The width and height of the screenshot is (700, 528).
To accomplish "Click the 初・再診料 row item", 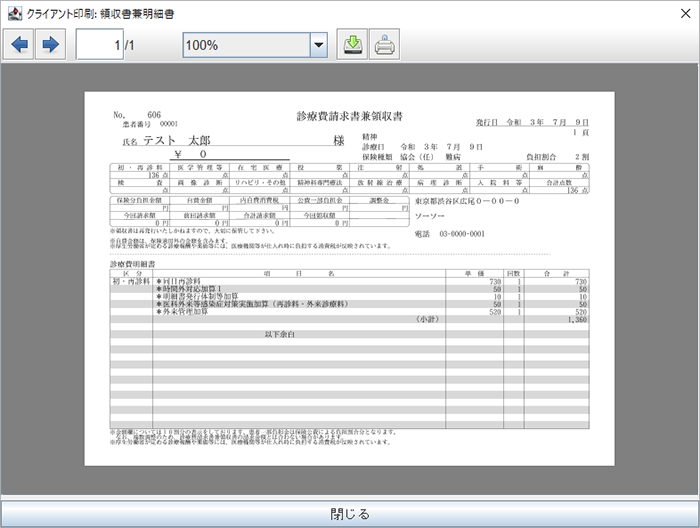I will (132, 282).
